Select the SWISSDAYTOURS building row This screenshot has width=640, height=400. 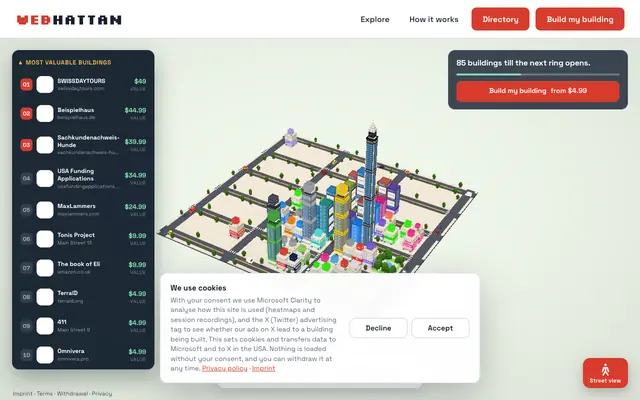[83, 84]
